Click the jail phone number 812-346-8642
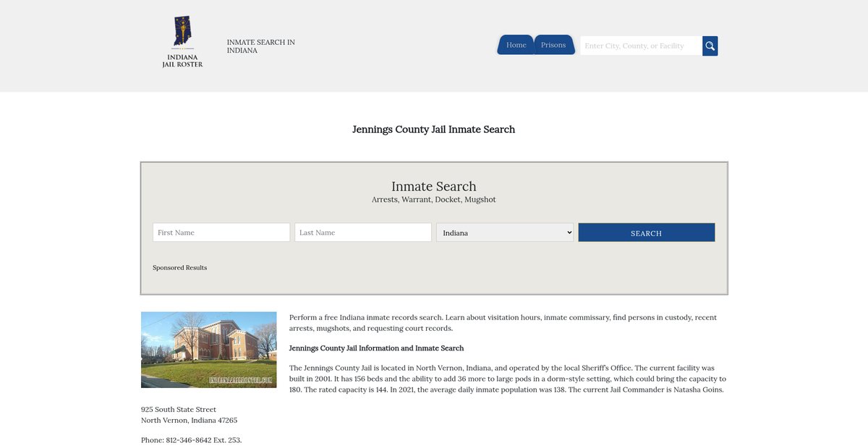The width and height of the screenshot is (868, 448). (191, 440)
